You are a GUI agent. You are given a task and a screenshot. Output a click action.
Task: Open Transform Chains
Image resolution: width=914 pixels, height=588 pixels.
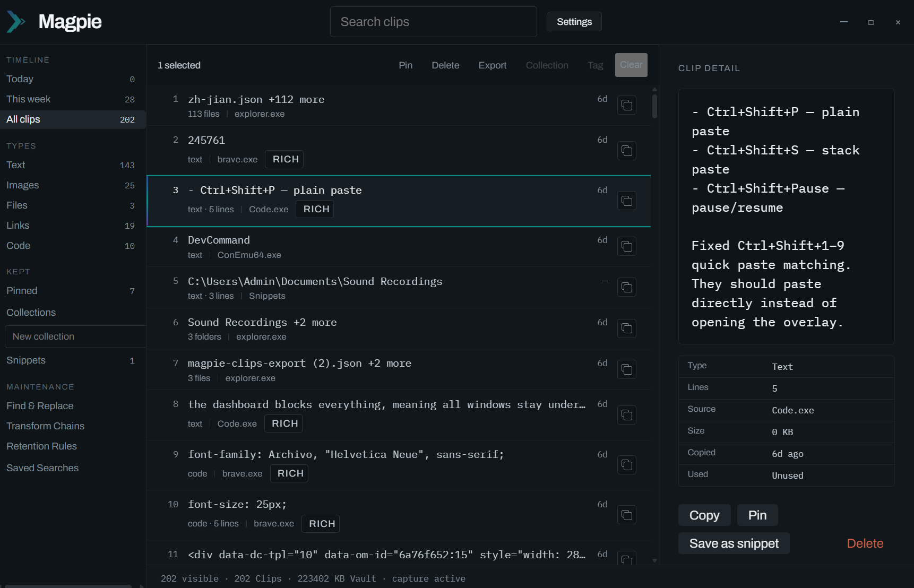pyautogui.click(x=45, y=426)
